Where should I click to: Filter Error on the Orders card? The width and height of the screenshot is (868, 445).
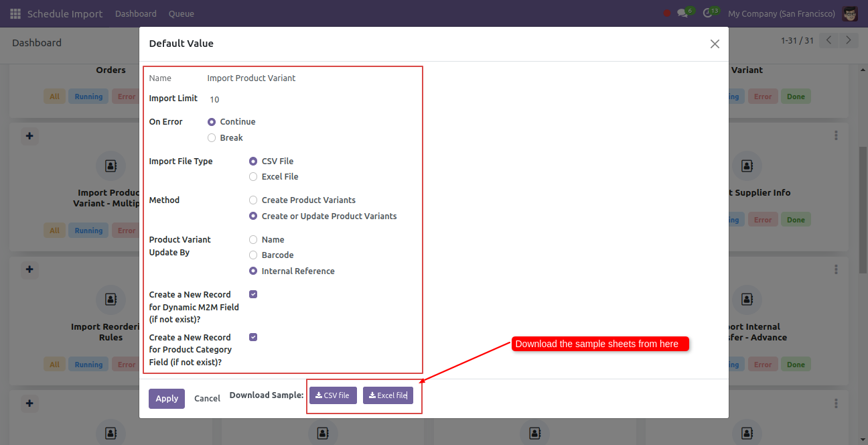(125, 97)
